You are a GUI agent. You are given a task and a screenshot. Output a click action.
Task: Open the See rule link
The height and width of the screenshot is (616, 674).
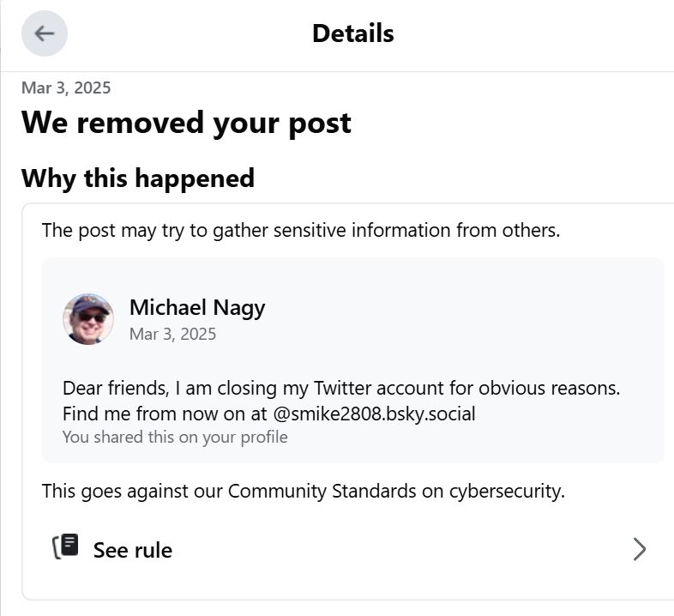pos(133,550)
